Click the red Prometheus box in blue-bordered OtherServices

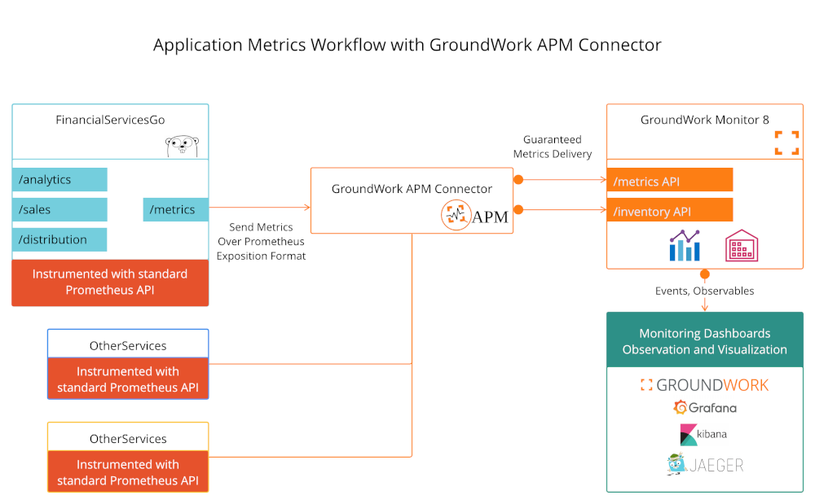(128, 379)
